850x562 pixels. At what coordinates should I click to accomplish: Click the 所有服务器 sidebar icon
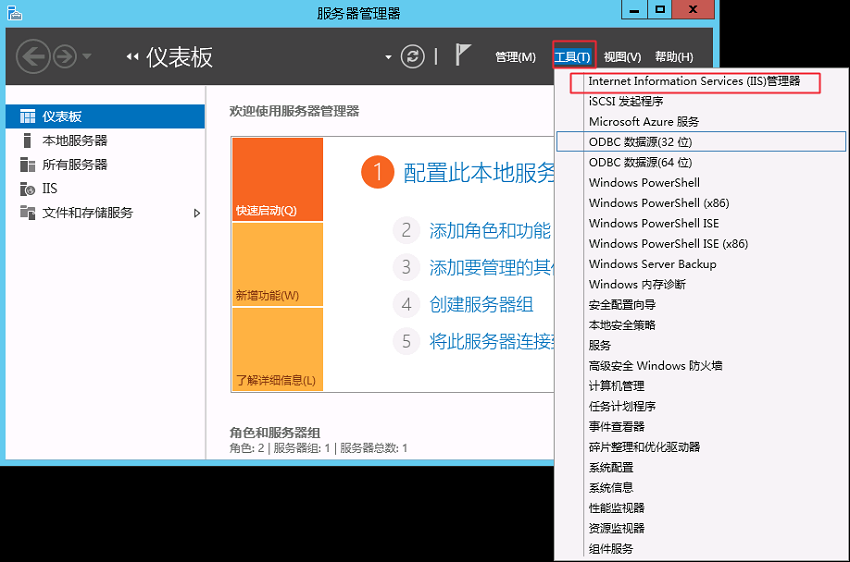[27, 165]
